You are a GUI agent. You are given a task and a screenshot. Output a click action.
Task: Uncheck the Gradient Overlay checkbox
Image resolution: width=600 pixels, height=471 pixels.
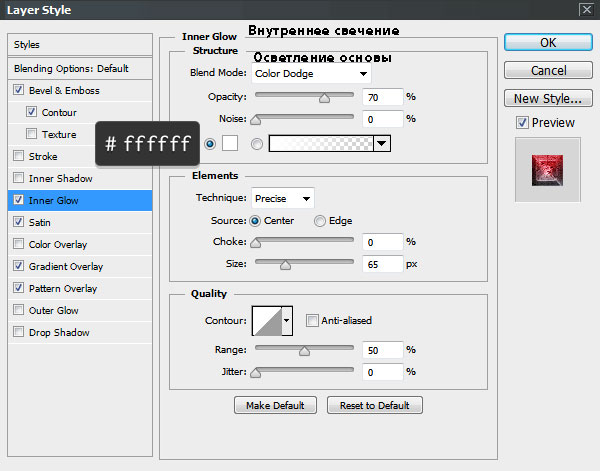tap(18, 266)
